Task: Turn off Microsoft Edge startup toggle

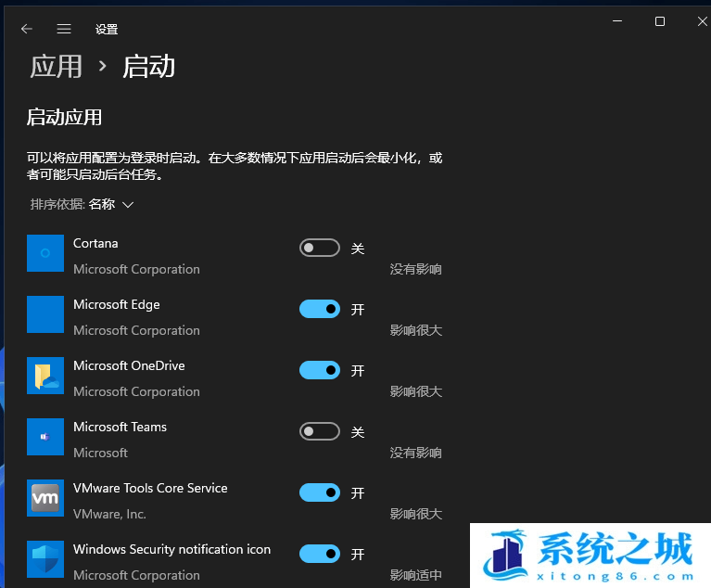Action: [x=320, y=309]
